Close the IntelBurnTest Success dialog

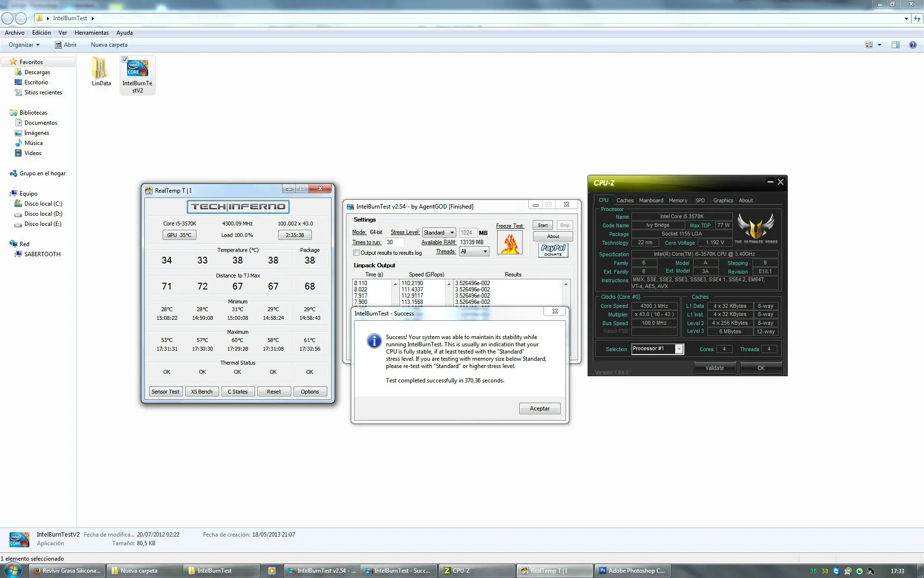coord(555,312)
